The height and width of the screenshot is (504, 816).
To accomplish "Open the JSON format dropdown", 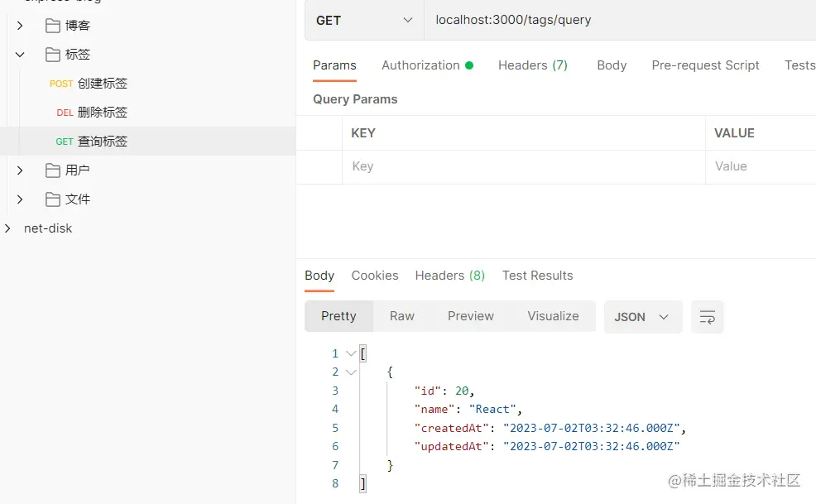I will (x=642, y=317).
